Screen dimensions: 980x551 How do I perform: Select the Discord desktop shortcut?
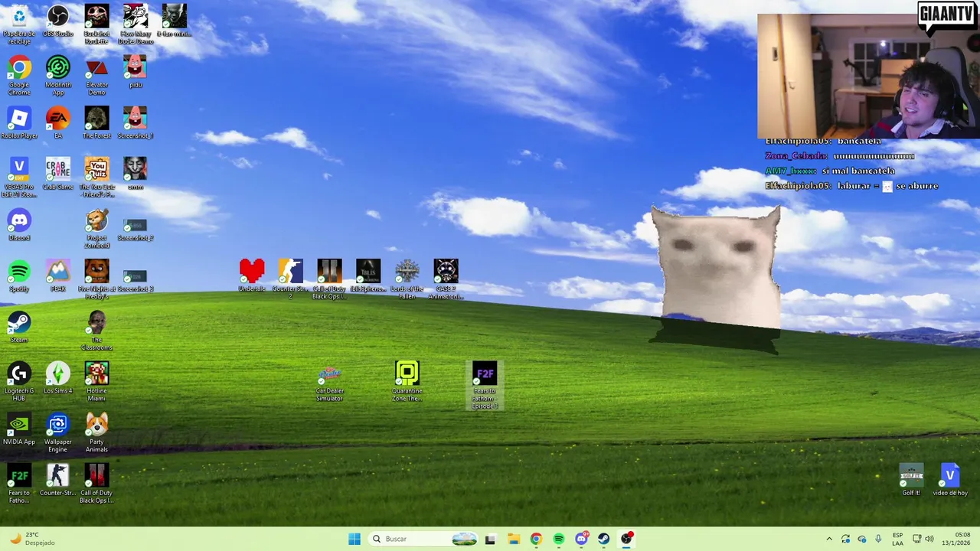(x=19, y=225)
